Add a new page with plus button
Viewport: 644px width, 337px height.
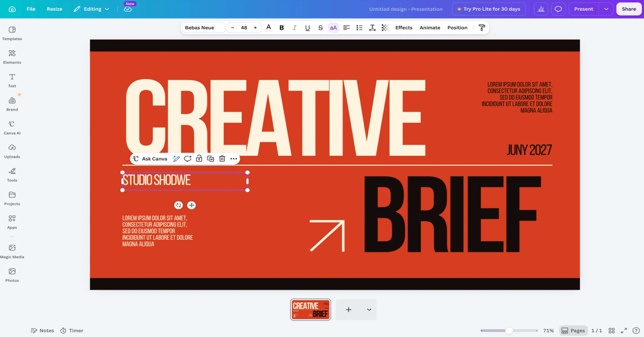point(348,310)
